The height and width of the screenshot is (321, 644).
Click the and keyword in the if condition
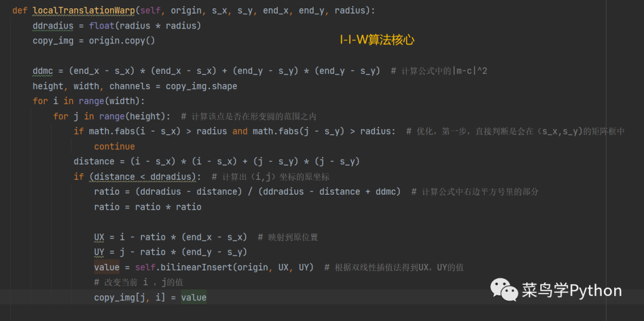pyautogui.click(x=240, y=131)
